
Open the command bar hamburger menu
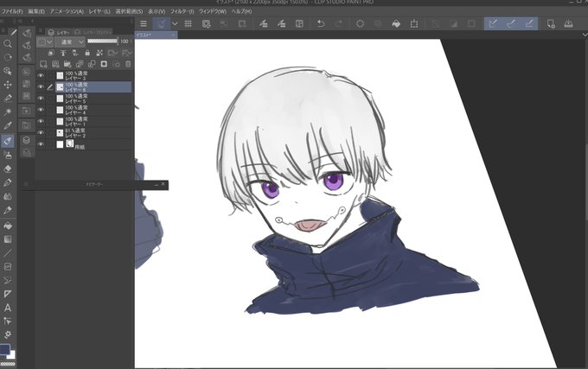tap(144, 24)
